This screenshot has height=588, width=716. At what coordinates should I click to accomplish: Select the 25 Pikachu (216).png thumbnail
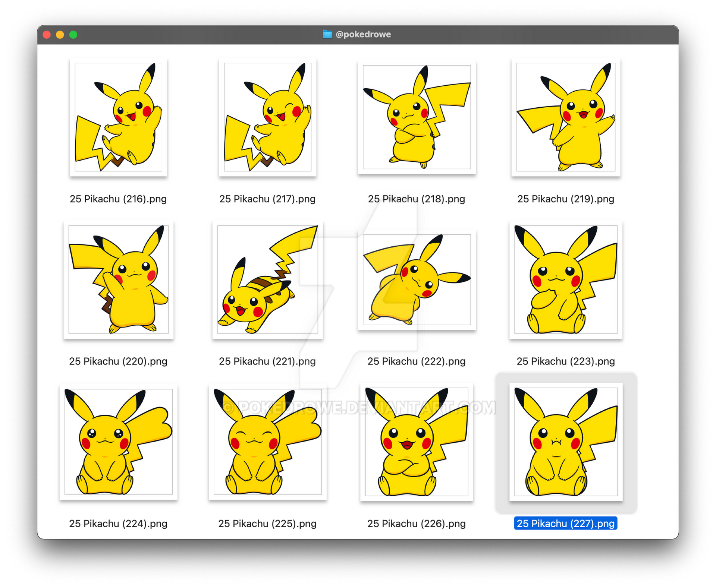point(118,117)
